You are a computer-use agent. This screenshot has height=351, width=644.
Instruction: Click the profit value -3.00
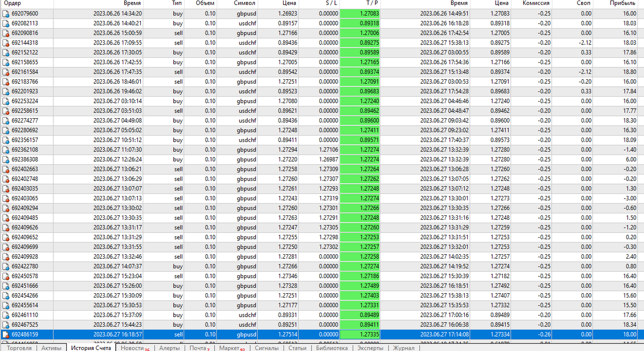[x=631, y=198]
